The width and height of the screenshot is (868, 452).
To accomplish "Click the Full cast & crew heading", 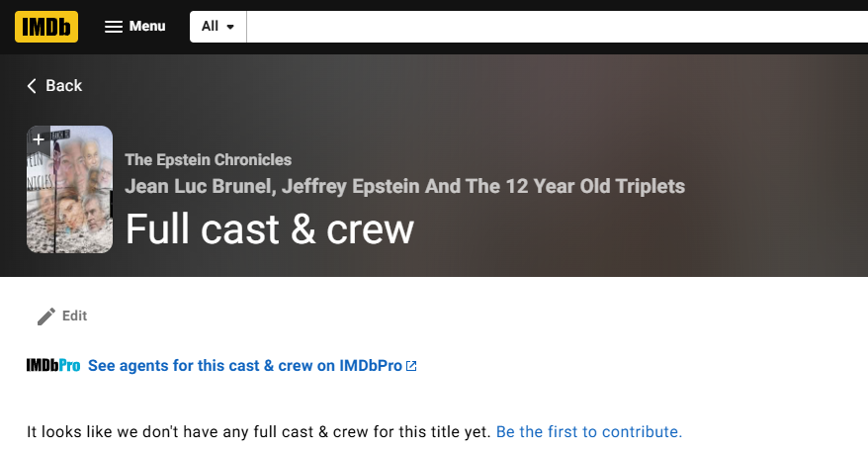I will (270, 229).
